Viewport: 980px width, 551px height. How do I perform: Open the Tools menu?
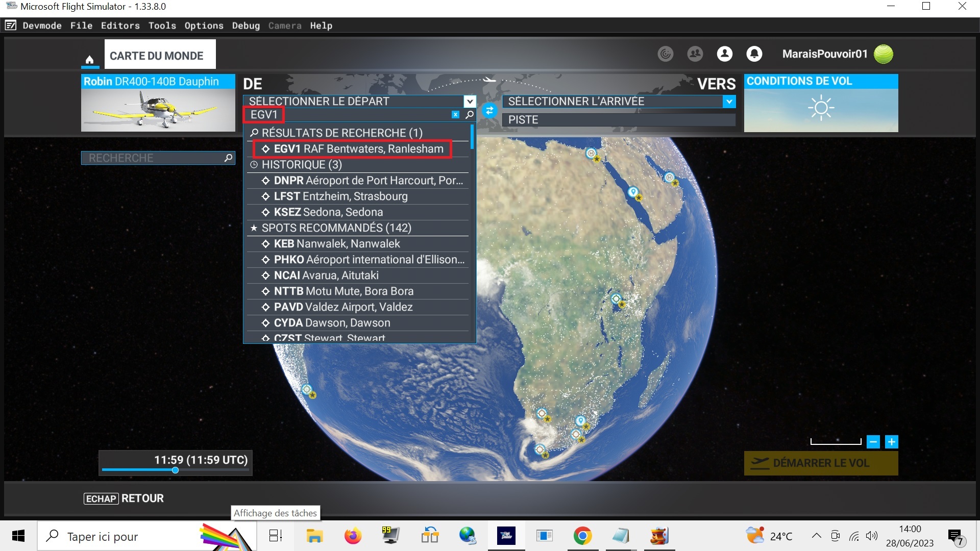pos(162,26)
